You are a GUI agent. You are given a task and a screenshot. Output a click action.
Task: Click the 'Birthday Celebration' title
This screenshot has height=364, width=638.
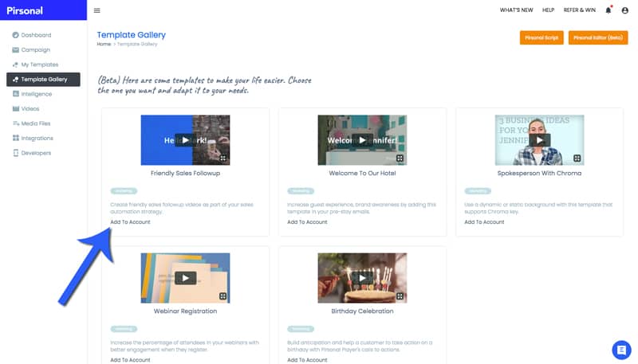tap(362, 311)
